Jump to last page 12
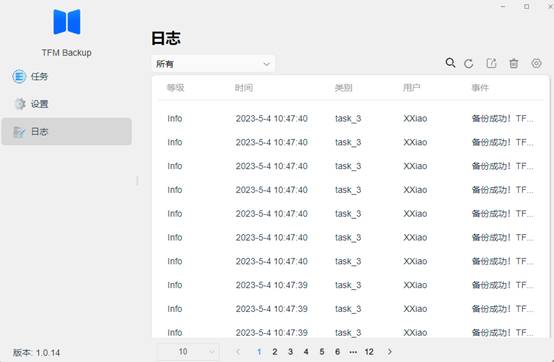Screen dimensions: 554x362 coord(369,352)
